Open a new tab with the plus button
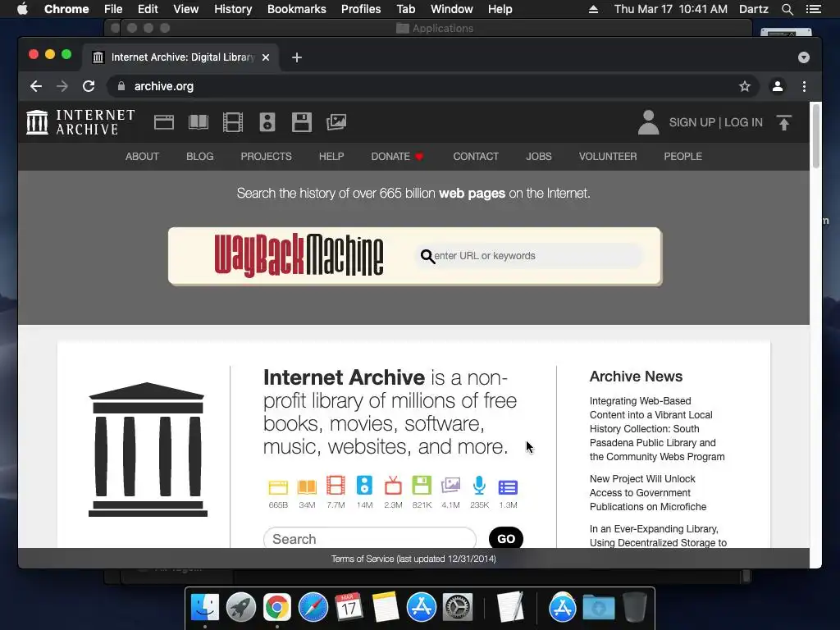 tap(297, 57)
